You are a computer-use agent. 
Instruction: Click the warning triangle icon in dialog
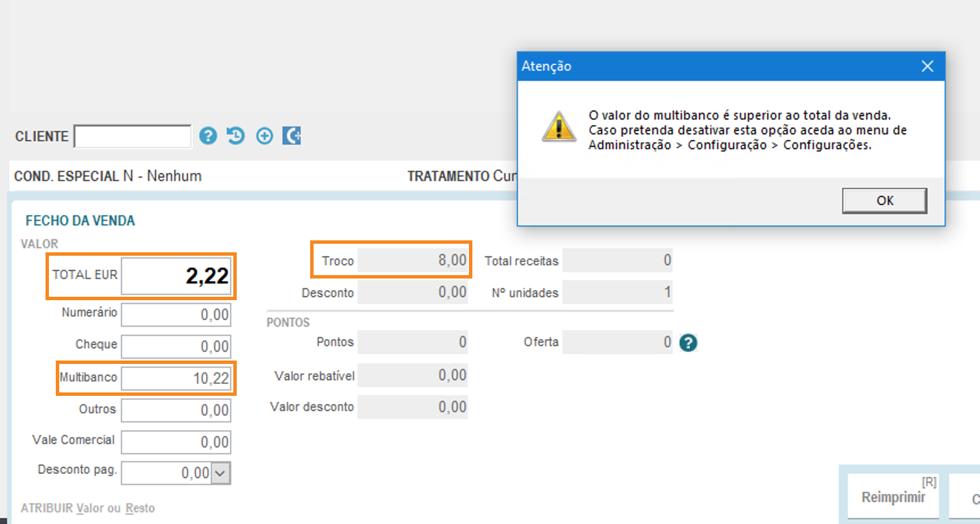pos(558,127)
